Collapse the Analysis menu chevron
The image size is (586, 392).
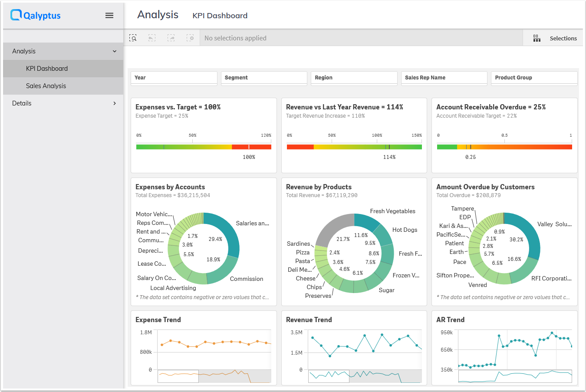click(x=115, y=51)
